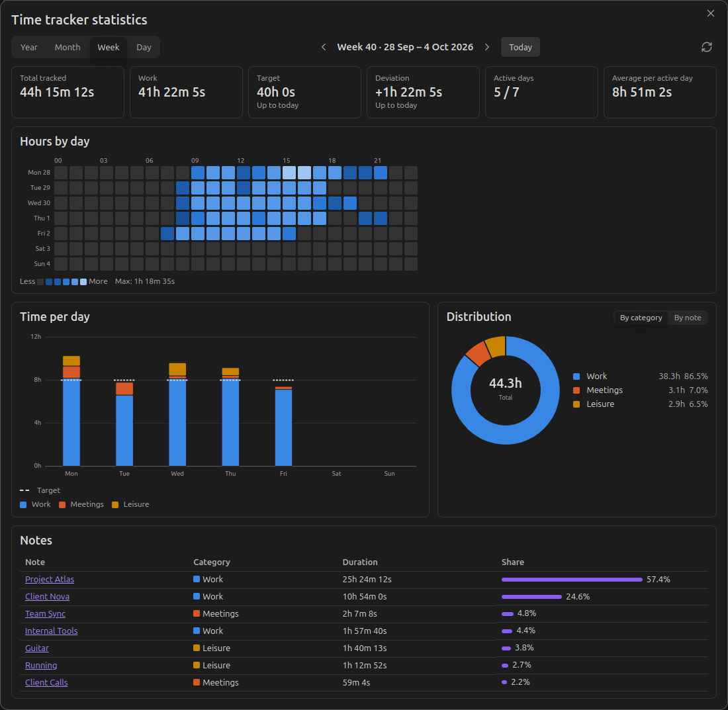The height and width of the screenshot is (710, 728).
Task: Switch to the Day tab
Action: [144, 48]
